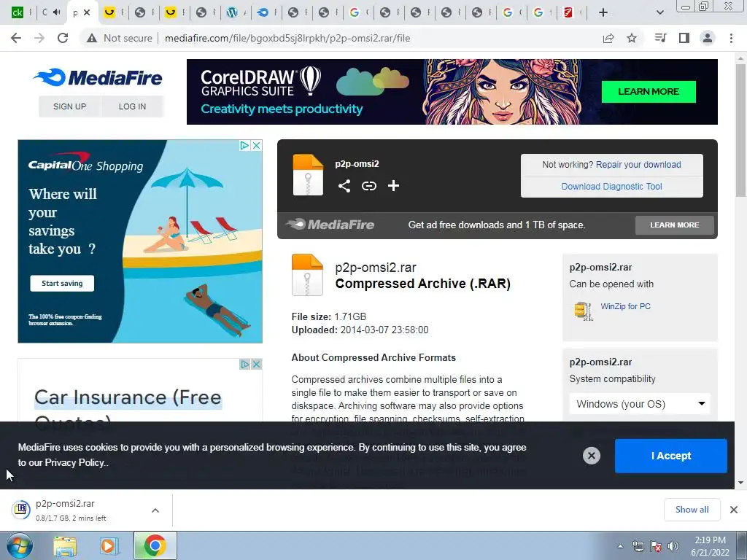Open the tab search dropdown
Image resolution: width=747 pixels, height=560 pixels.
pos(659,13)
